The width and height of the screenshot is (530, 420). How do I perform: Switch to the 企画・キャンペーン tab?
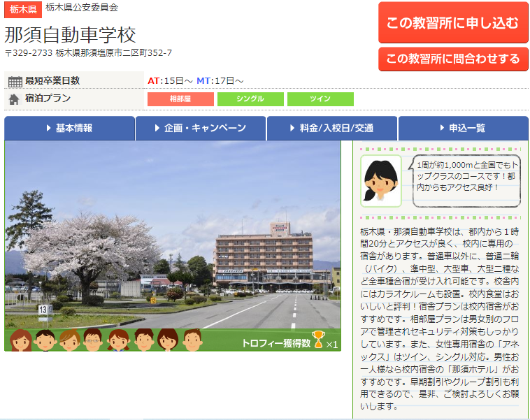[x=201, y=129]
